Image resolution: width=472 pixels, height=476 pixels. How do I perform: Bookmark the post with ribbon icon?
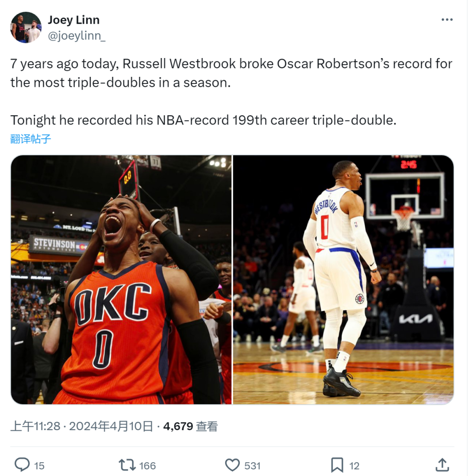click(x=337, y=465)
